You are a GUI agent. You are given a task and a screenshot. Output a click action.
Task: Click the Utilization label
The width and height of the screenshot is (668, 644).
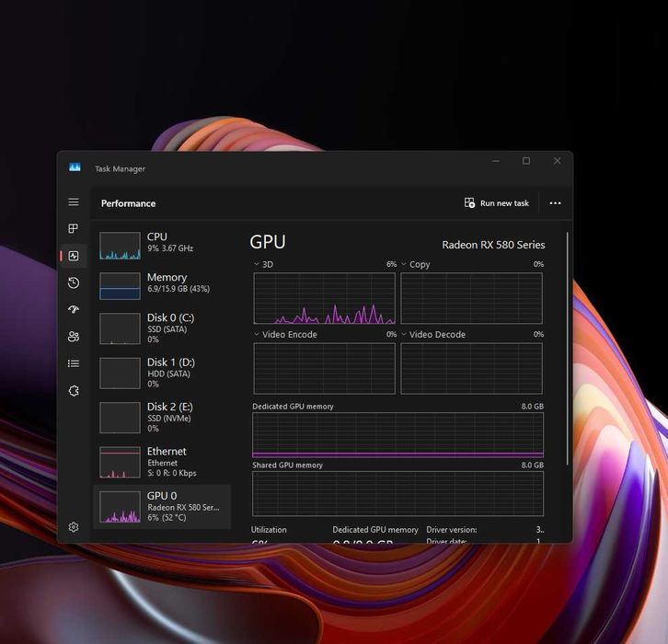269,530
